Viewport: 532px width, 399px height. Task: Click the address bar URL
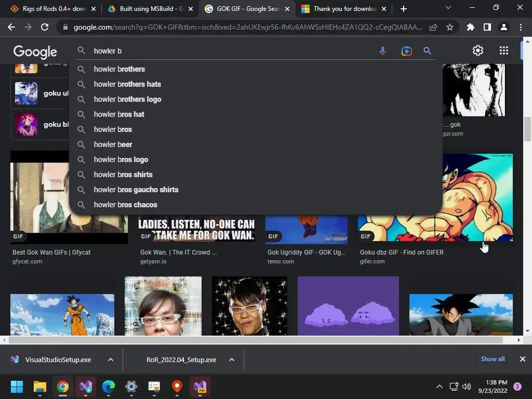(x=248, y=27)
